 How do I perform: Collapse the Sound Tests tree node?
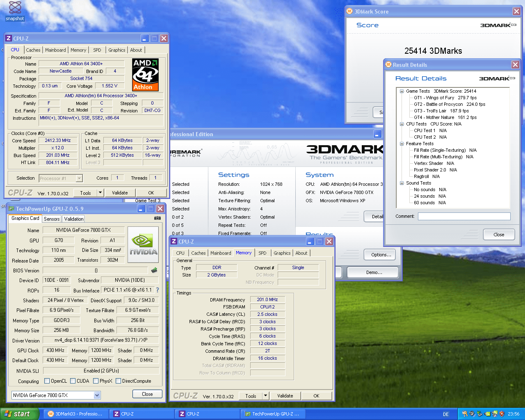[x=402, y=183]
